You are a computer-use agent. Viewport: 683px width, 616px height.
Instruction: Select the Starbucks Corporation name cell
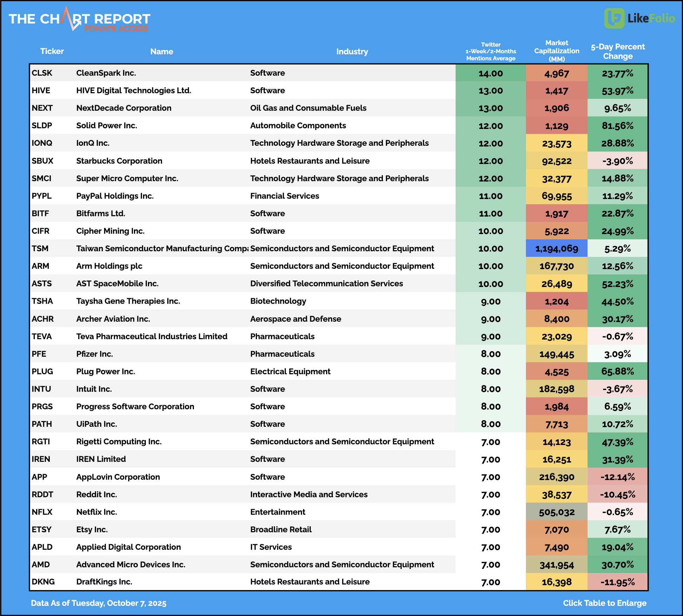point(119,161)
